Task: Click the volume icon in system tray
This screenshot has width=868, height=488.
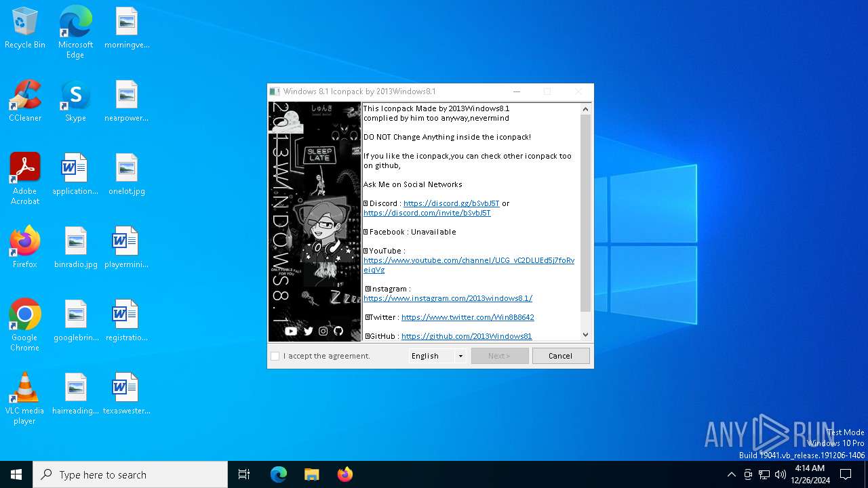Action: click(781, 474)
